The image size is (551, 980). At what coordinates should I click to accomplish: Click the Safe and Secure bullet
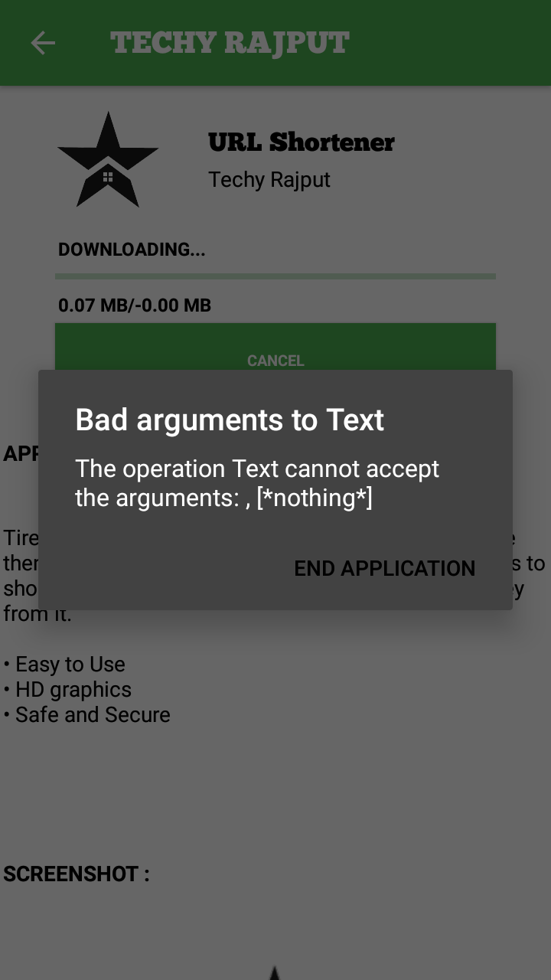86,714
